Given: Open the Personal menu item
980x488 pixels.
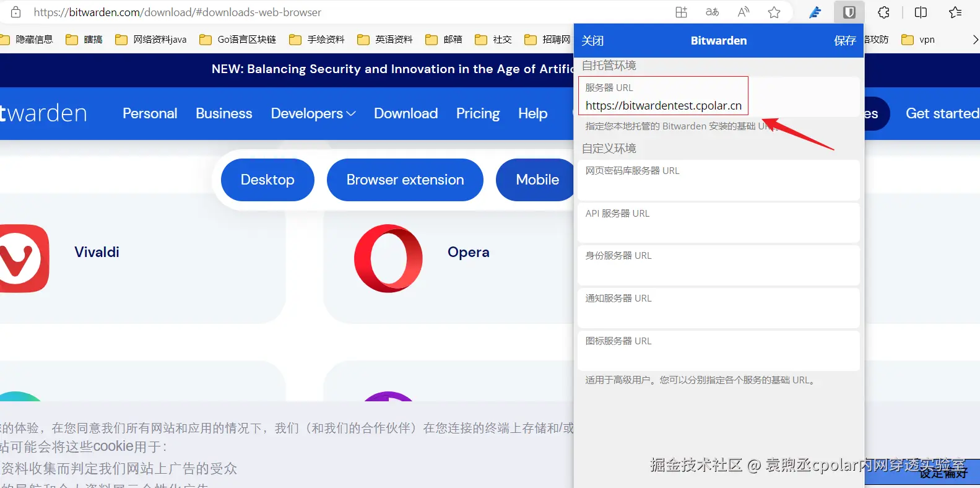Looking at the screenshot, I should click(150, 113).
